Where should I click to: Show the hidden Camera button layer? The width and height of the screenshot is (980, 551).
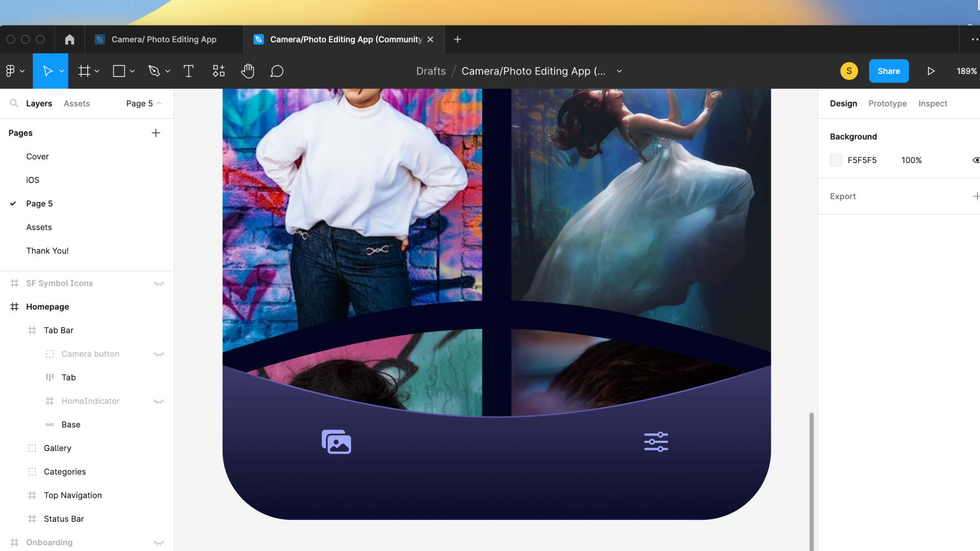159,354
